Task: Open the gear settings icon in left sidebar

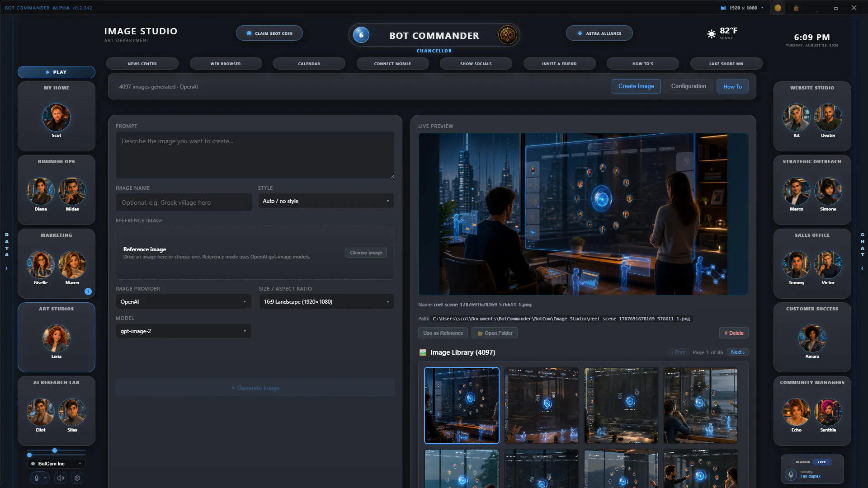Action: coord(77,478)
